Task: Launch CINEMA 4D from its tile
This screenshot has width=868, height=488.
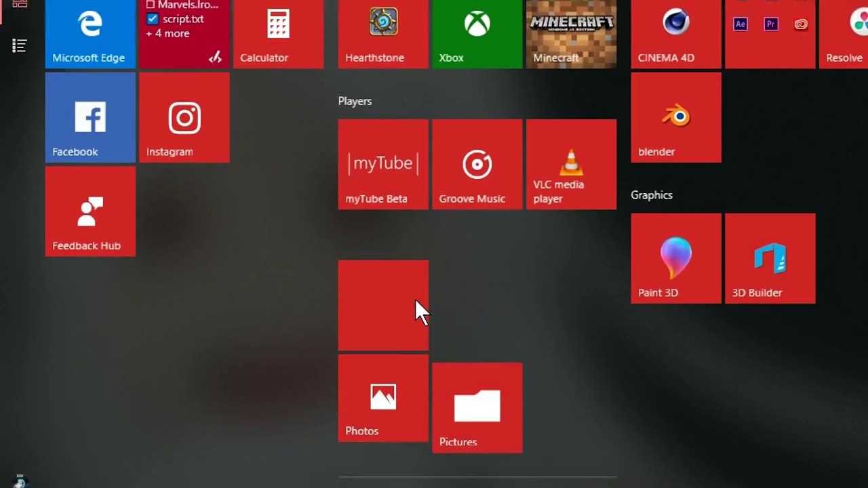Action: coord(676,34)
